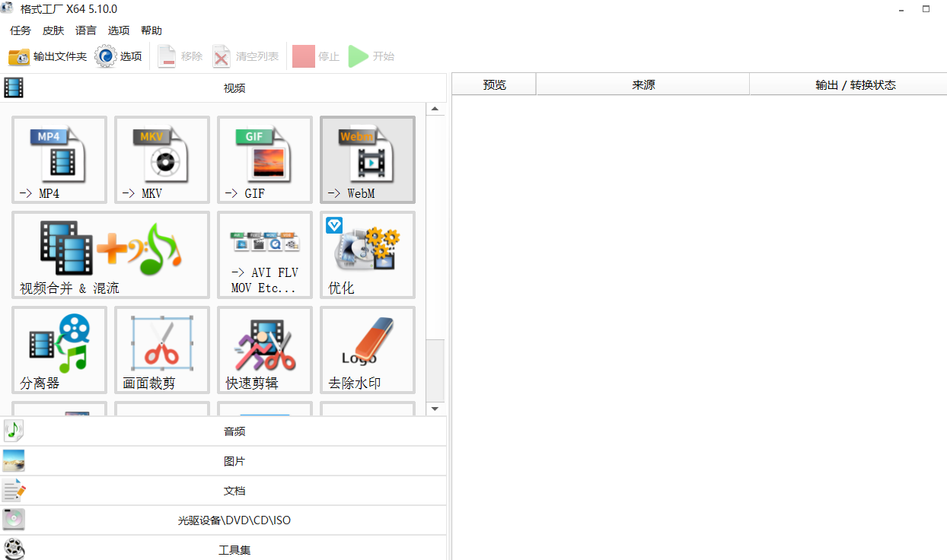This screenshot has width=947, height=560.
Task: Open the 选项 menu in menu bar
Action: [x=119, y=30]
